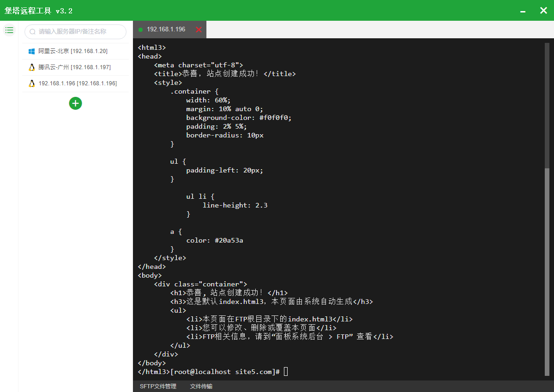Viewport: 554px width, 392px height.
Task: Select the 阿里云-北京 [192.168.1.20] server
Action: point(72,51)
